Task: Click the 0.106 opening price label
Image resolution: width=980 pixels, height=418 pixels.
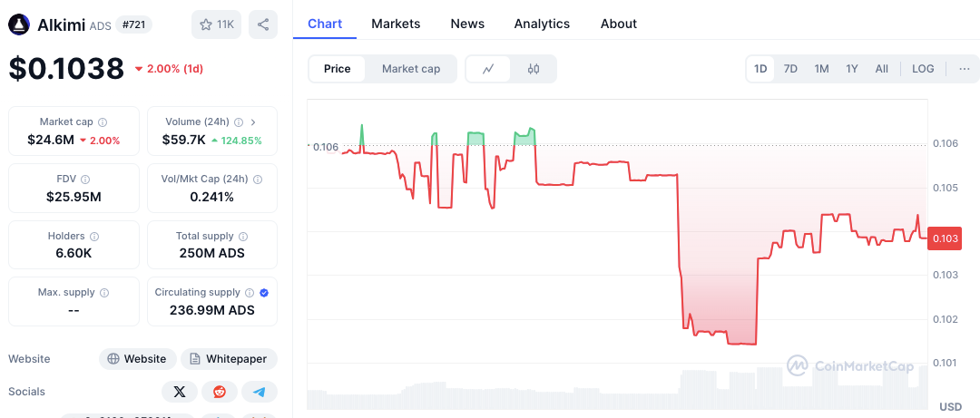Action: pyautogui.click(x=325, y=148)
